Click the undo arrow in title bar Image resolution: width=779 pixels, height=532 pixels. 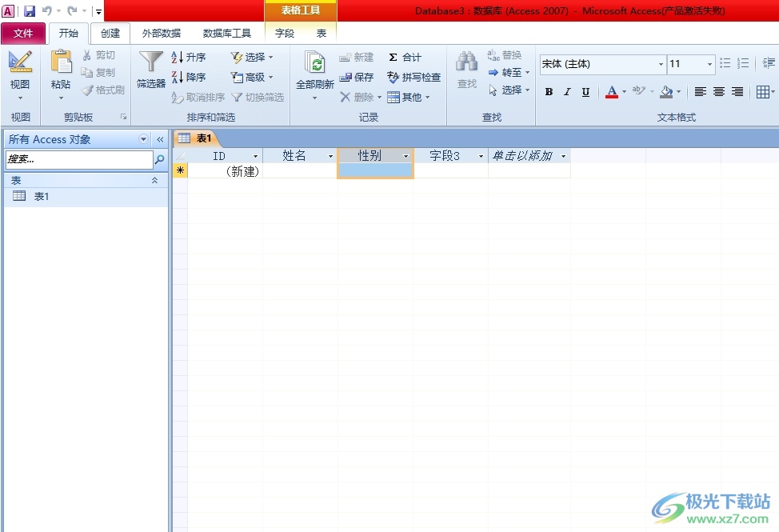[x=46, y=10]
